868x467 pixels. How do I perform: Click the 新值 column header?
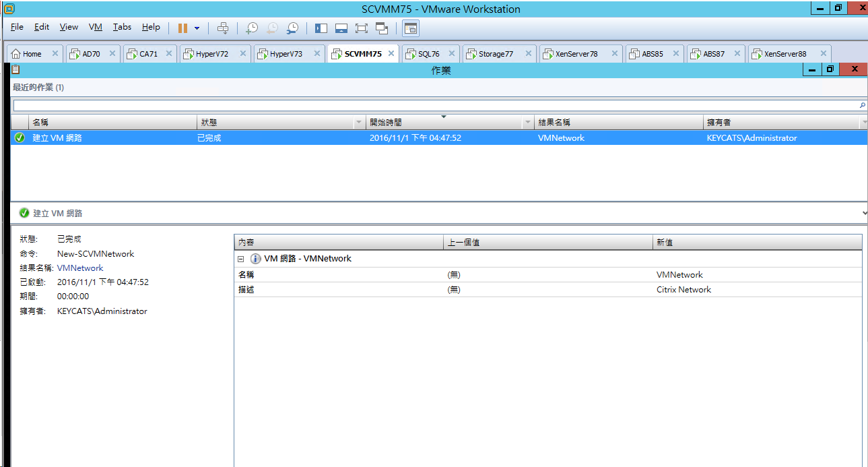(x=758, y=242)
